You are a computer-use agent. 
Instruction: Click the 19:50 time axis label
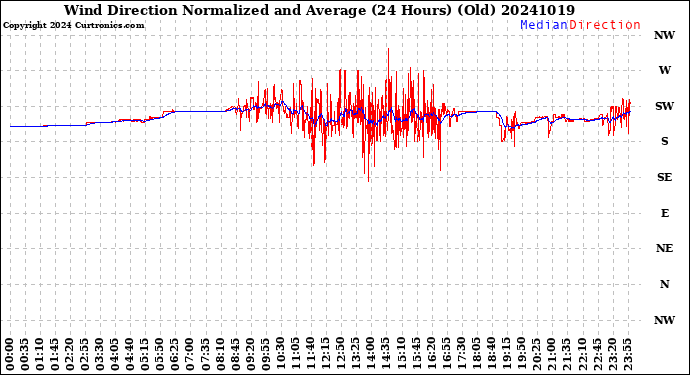click(520, 355)
